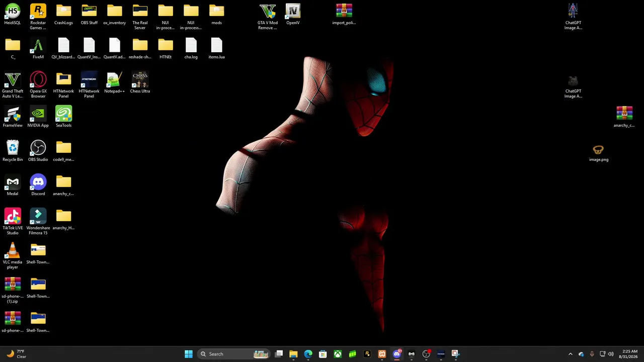The width and height of the screenshot is (644, 362).
Task: Open the OneDrive tray icon
Action: click(x=582, y=354)
